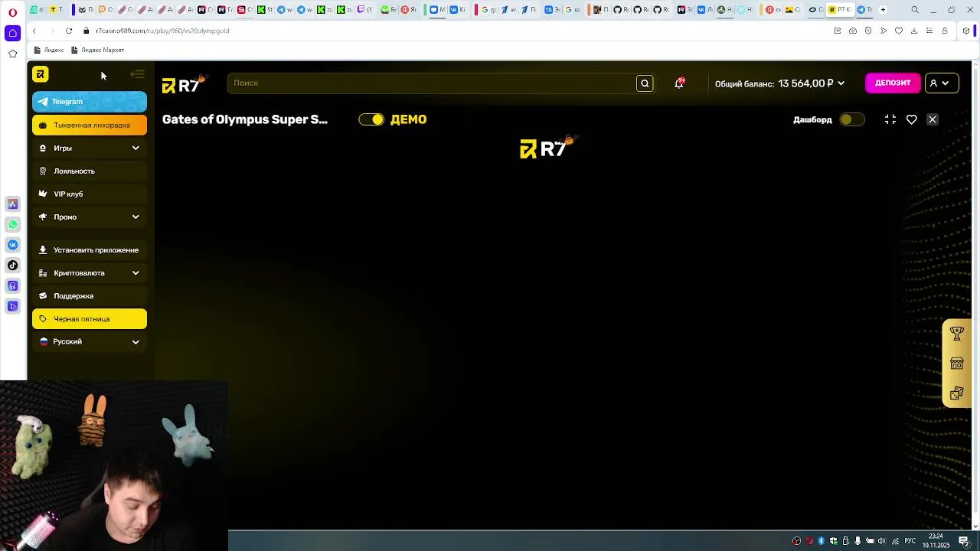Click the R7 logo in the header
This screenshot has width=980, height=551.
(x=184, y=83)
